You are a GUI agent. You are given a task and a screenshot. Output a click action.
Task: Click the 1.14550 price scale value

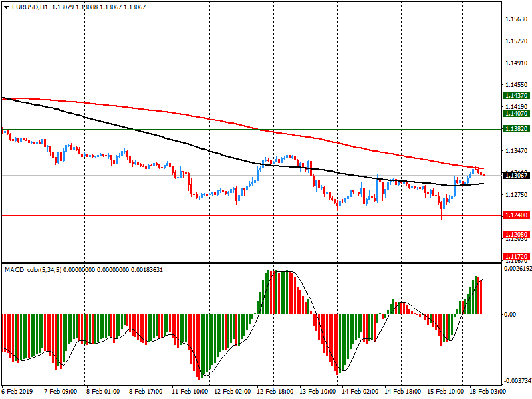(x=517, y=85)
